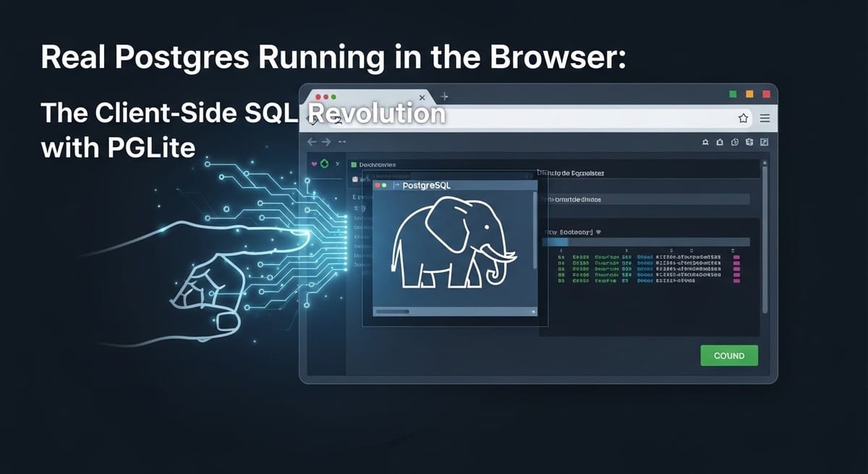
Task: Select the Dechnovies row with green square
Action: coord(373,165)
